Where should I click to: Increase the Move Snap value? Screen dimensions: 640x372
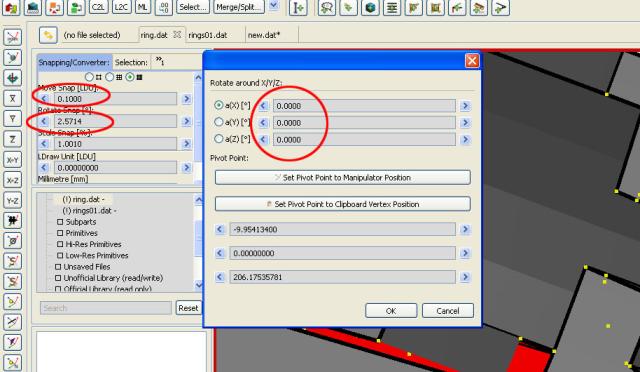pos(187,99)
